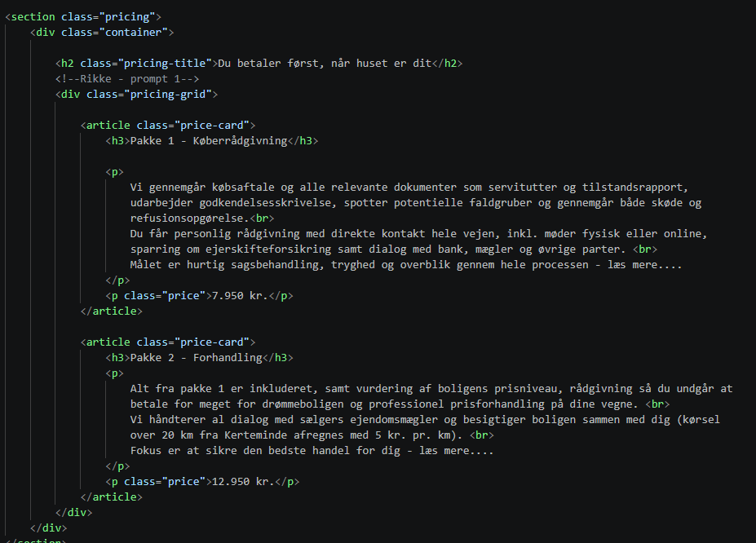Click the line starting Du får personlig rådgivning

pos(418,234)
